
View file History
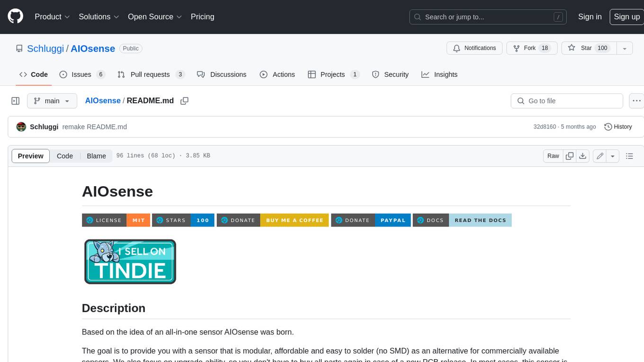[x=618, y=127]
